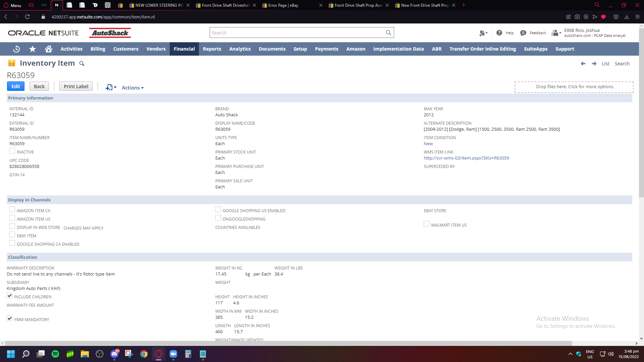Check the Amazon Item CA box
644x362 pixels.
click(x=12, y=210)
